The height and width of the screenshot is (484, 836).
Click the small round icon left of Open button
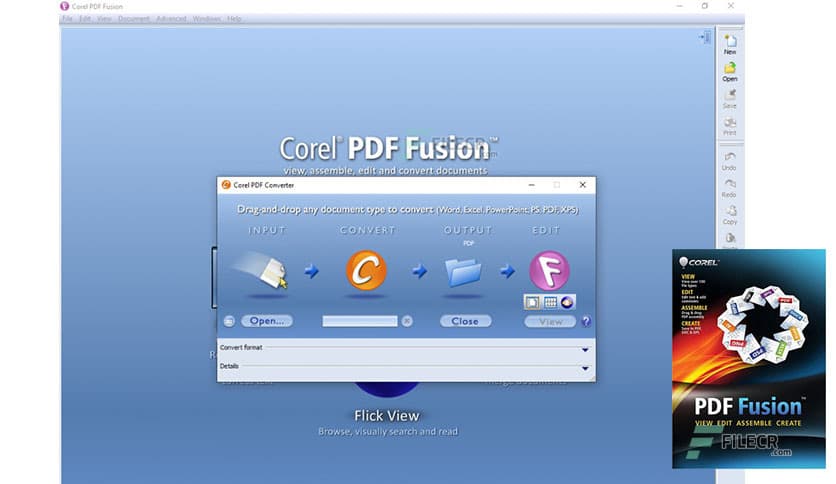click(x=229, y=321)
